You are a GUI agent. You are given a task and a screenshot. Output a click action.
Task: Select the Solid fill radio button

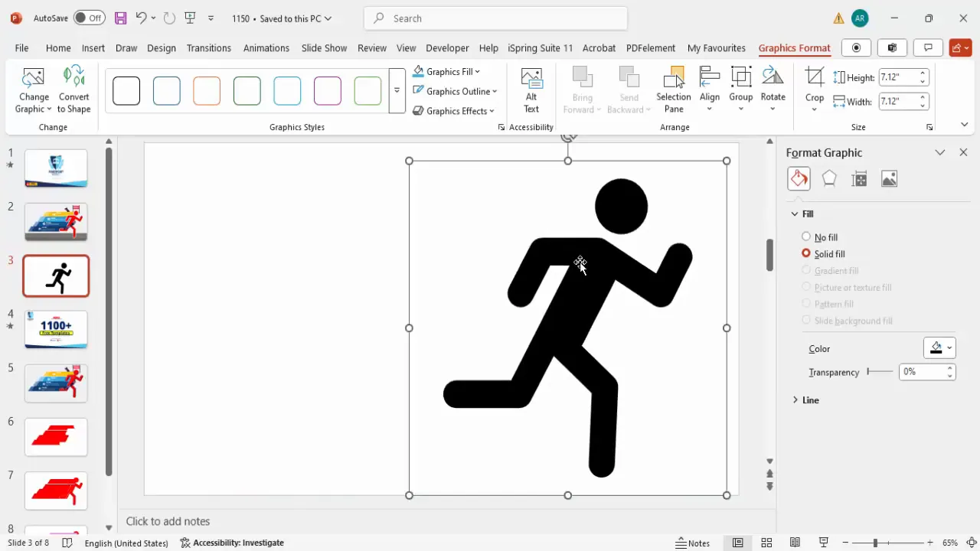coord(806,253)
